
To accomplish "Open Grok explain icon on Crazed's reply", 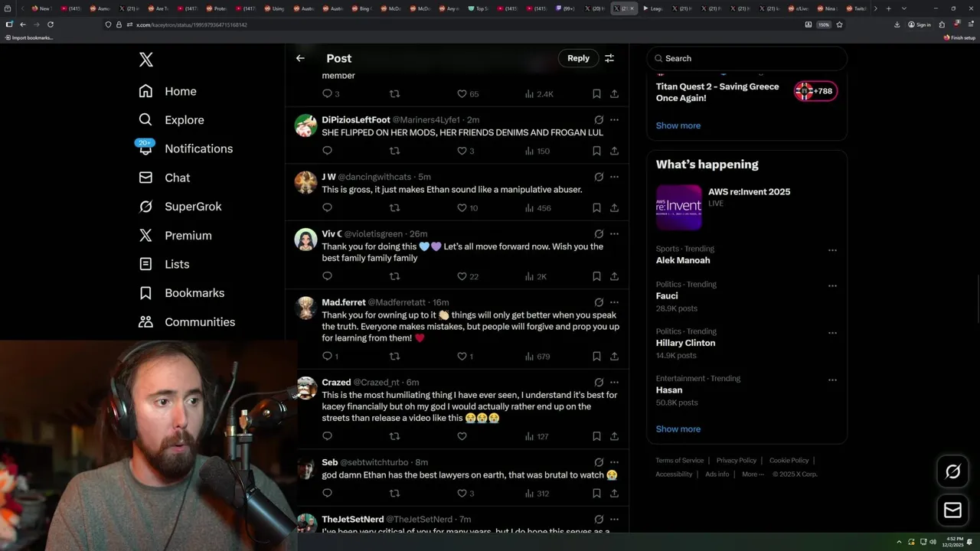I will click(599, 383).
